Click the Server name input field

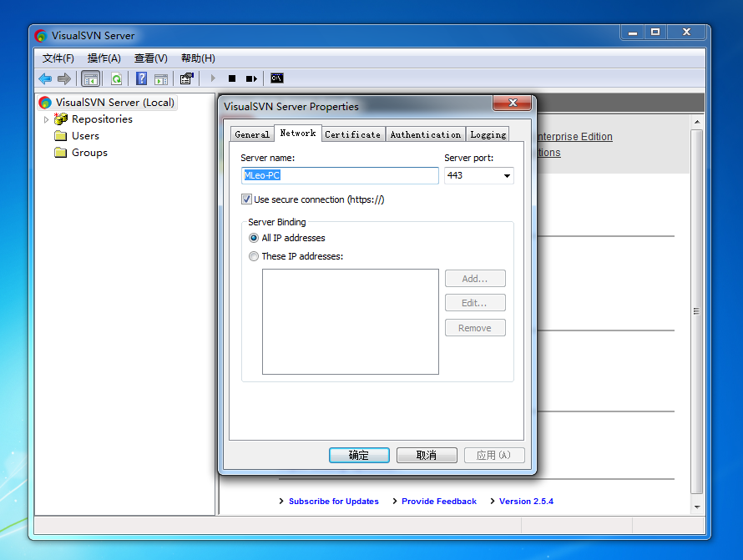tap(340, 176)
